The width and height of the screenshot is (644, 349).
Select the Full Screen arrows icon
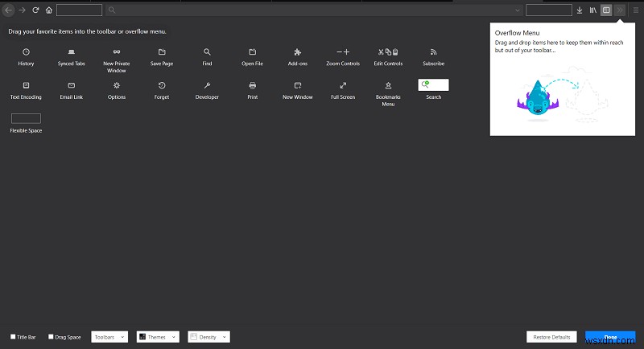[x=343, y=85]
